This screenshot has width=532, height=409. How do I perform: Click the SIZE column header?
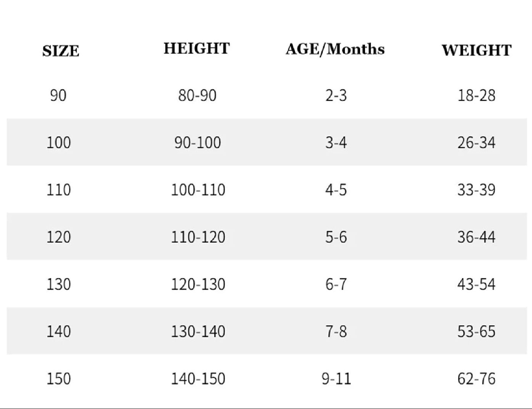tap(61, 51)
